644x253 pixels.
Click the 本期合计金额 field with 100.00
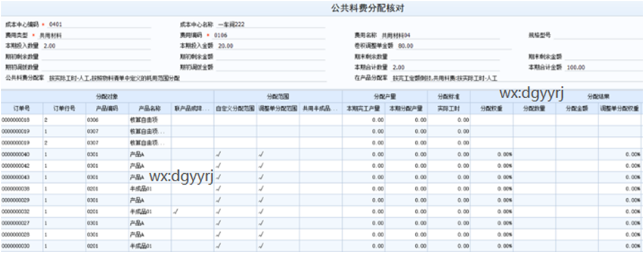pos(602,67)
